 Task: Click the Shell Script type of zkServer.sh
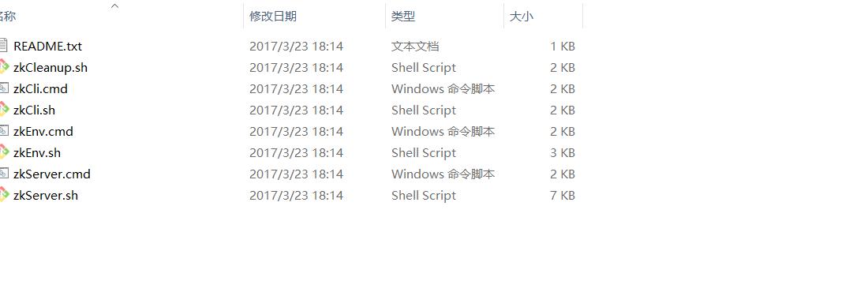pos(424,195)
